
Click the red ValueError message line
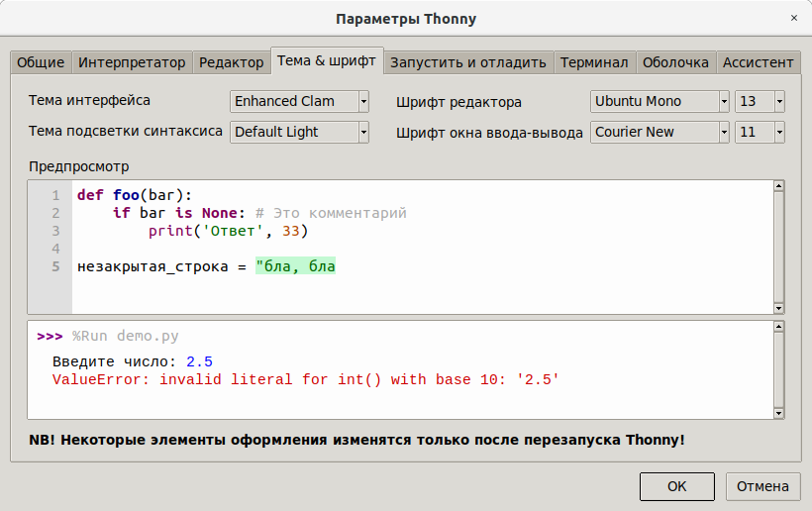pos(306,379)
